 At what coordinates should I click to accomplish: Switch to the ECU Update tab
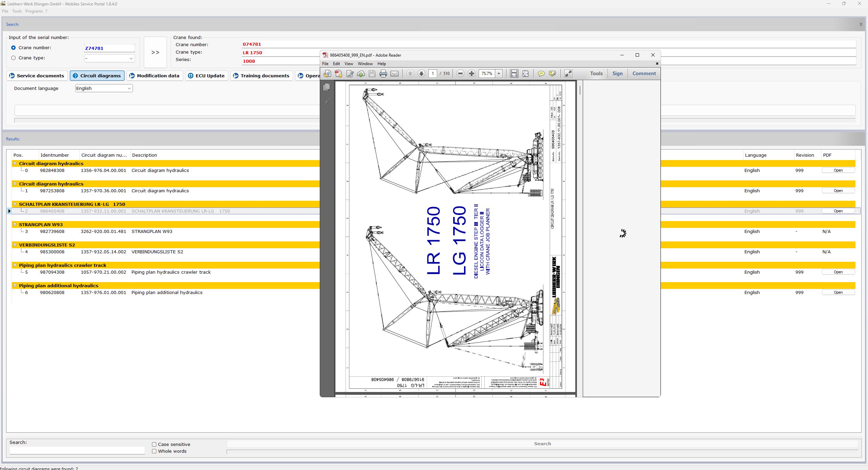point(206,75)
